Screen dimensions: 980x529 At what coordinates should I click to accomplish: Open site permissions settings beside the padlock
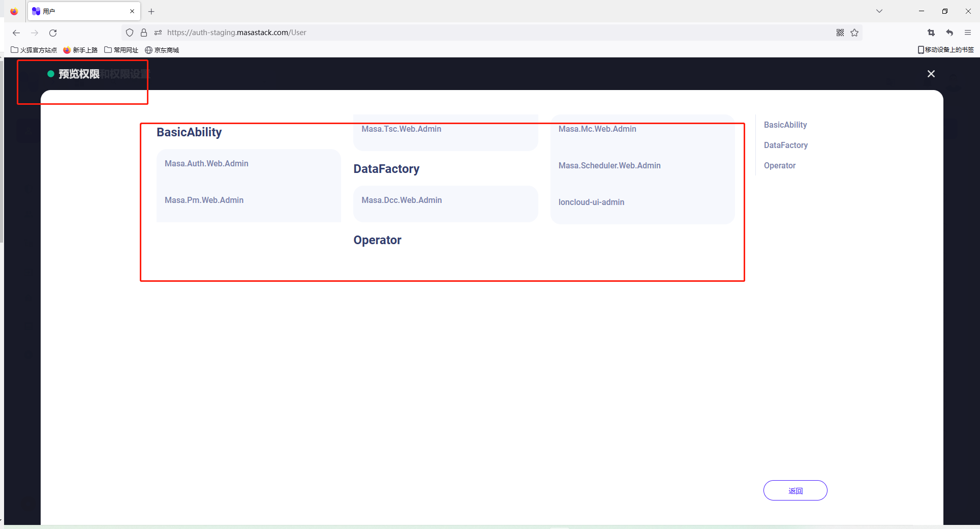coord(158,33)
